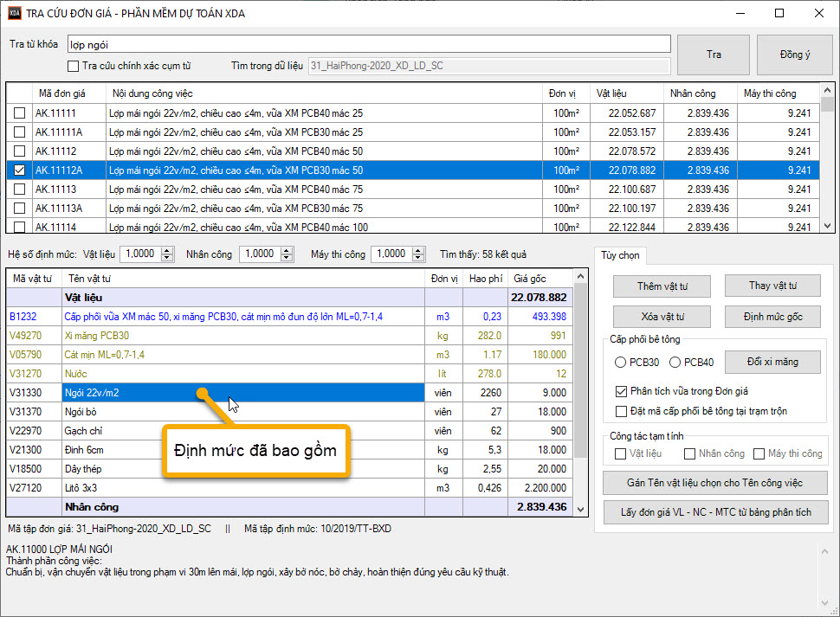The width and height of the screenshot is (840, 617).
Task: Enable 'Tra cứu chính xác cụm từ' checkbox
Action: pyautogui.click(x=73, y=67)
